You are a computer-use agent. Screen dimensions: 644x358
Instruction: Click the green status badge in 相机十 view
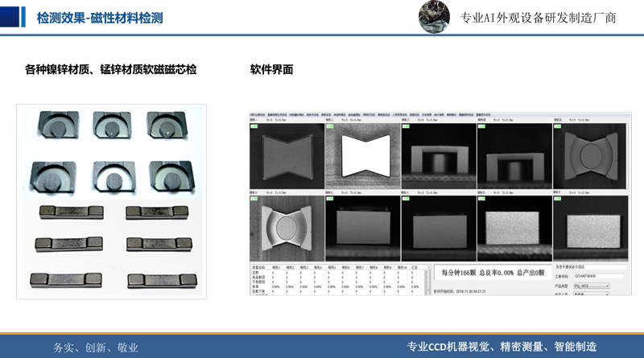[557, 199]
